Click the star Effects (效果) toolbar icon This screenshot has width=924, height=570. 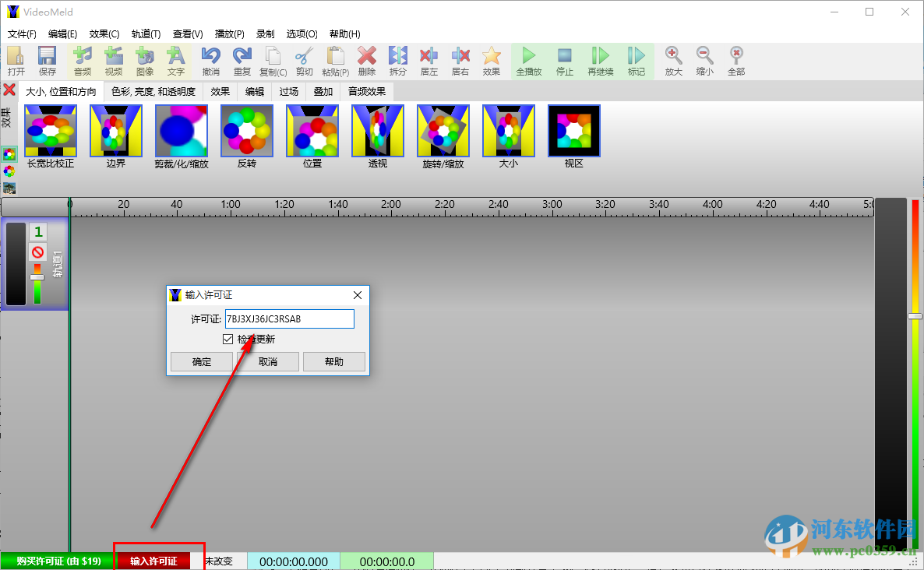pyautogui.click(x=491, y=61)
